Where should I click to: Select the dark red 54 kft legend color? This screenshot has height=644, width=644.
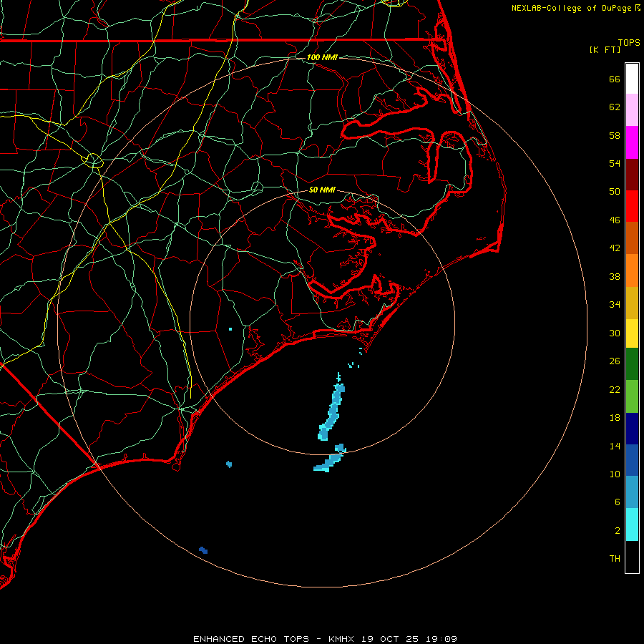[x=632, y=174]
